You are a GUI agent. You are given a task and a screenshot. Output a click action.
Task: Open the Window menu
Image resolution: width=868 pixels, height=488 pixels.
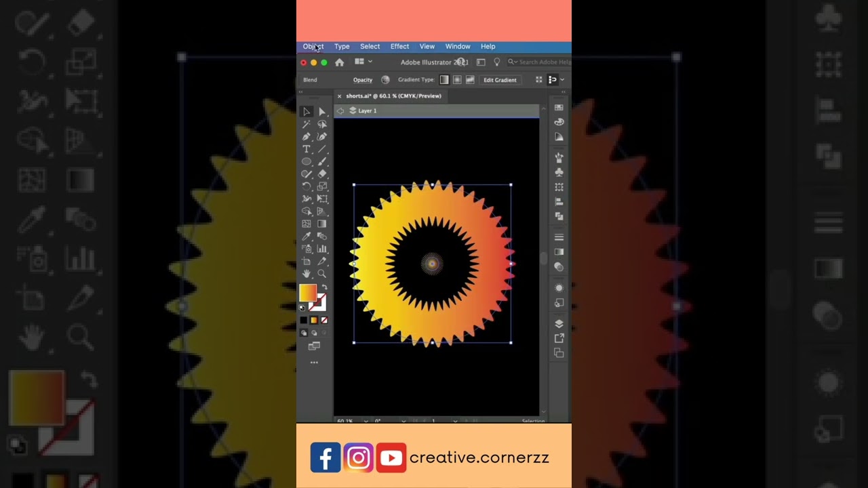point(458,47)
